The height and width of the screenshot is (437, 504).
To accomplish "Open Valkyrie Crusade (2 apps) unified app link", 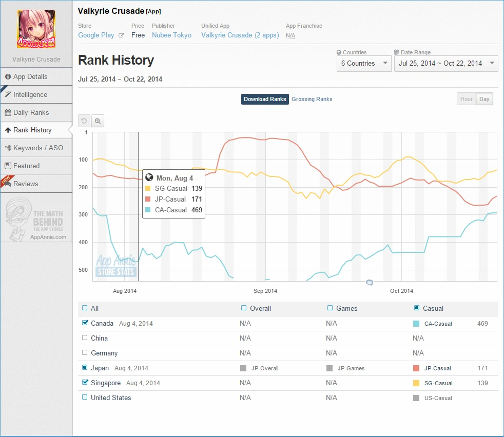I will pos(240,35).
